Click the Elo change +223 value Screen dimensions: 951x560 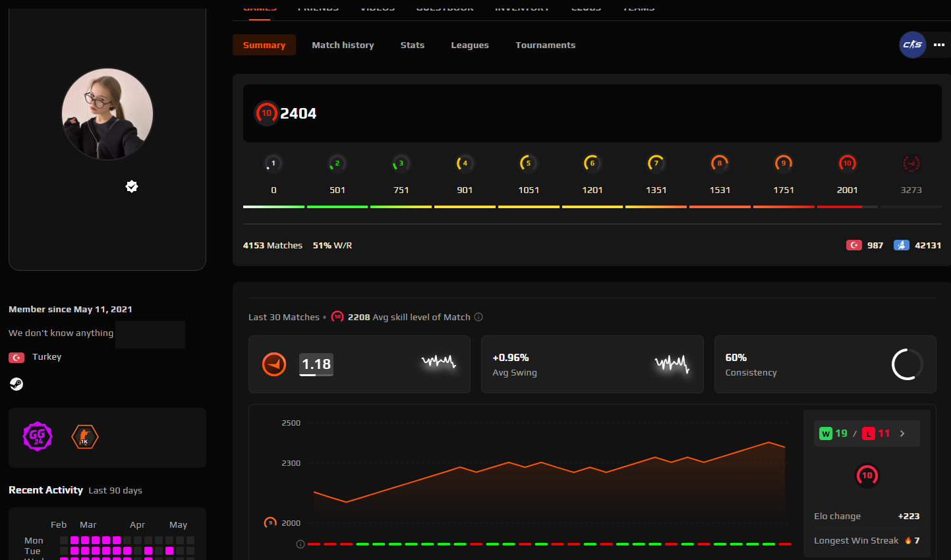click(909, 517)
